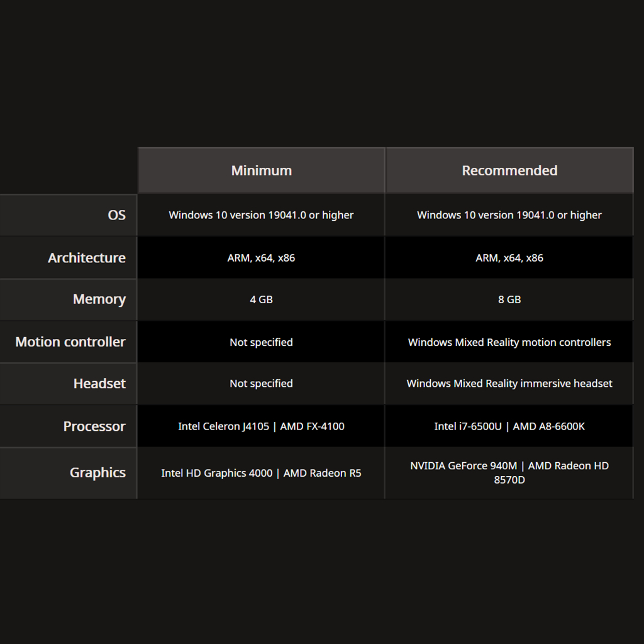Click the Processor row label
Viewport: 644px width, 644px height.
[94, 426]
